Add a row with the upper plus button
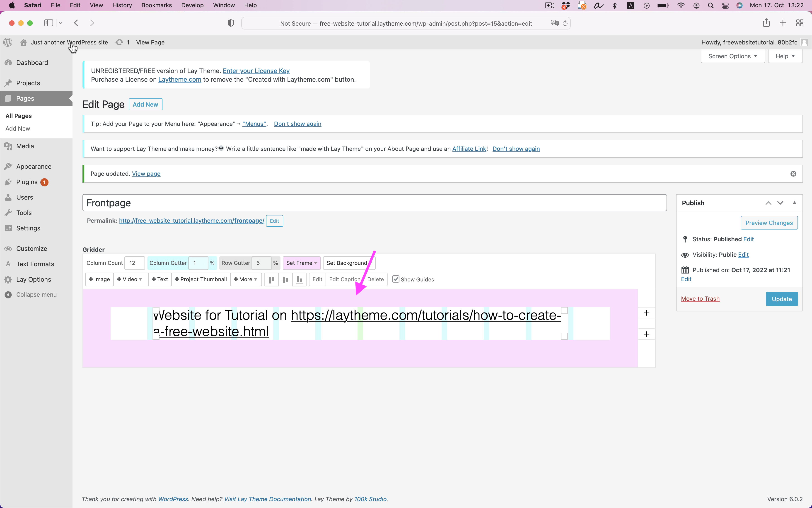This screenshot has height=508, width=812. [647, 313]
